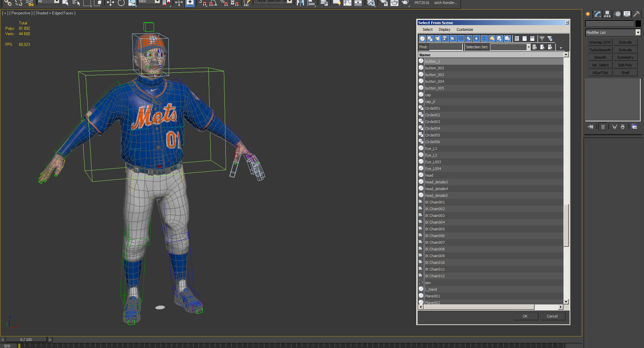The image size is (644, 348).
Task: Click the Vol. Select modifier button
Action: coord(600,65)
